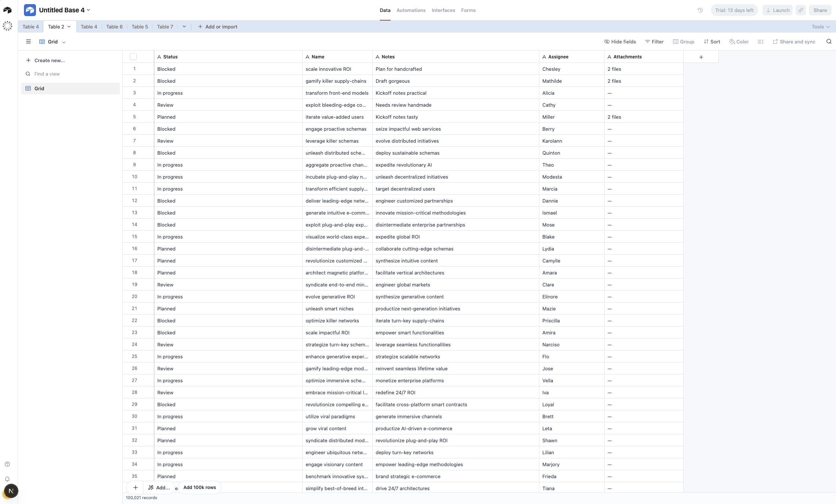Click the Add 100k rows button
Screen dimensions: 836x504
199,488
